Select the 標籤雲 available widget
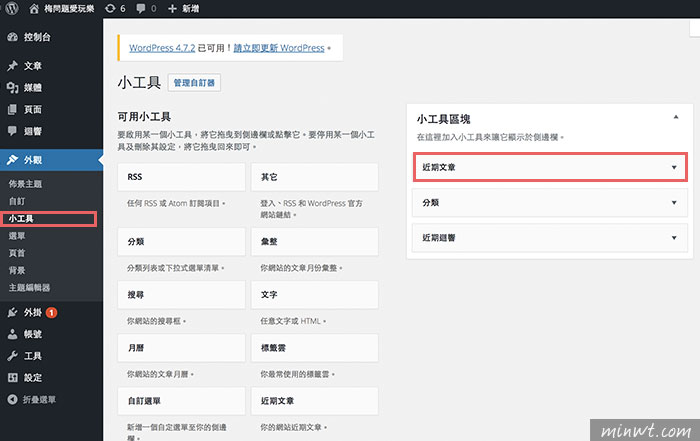 315,348
